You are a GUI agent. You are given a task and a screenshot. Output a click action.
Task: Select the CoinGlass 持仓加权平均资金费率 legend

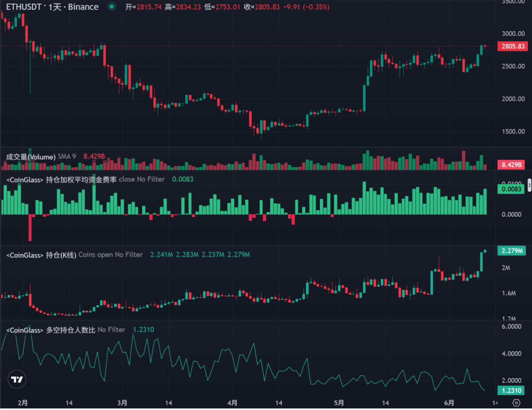pyautogui.click(x=61, y=180)
